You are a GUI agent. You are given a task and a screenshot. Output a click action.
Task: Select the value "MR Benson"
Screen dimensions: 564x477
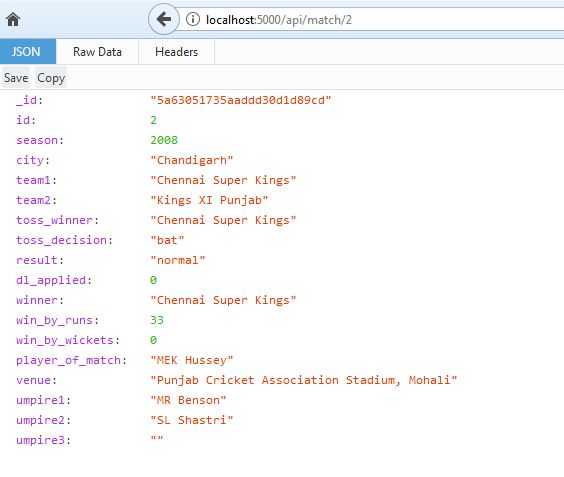click(188, 400)
